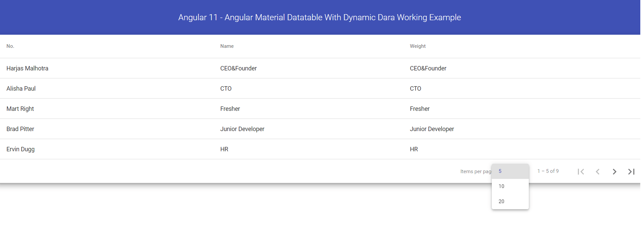
Task: Click the Name column header
Action: pyautogui.click(x=227, y=46)
